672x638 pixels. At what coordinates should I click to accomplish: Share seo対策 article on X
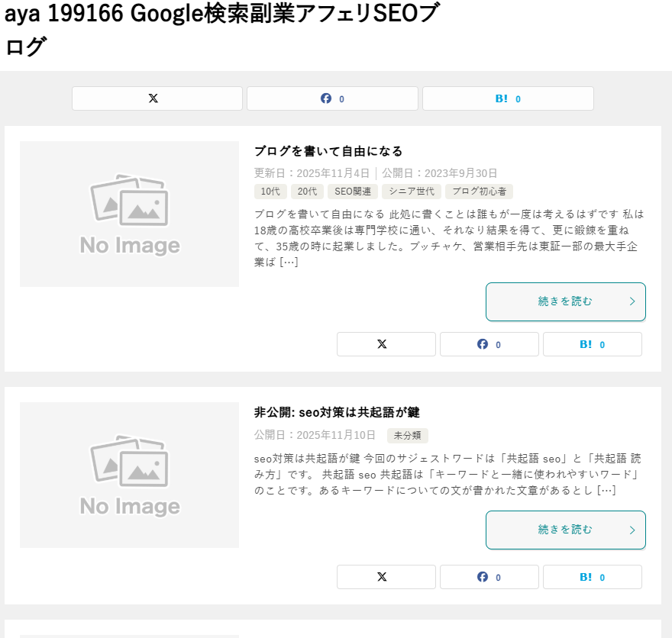tap(386, 577)
